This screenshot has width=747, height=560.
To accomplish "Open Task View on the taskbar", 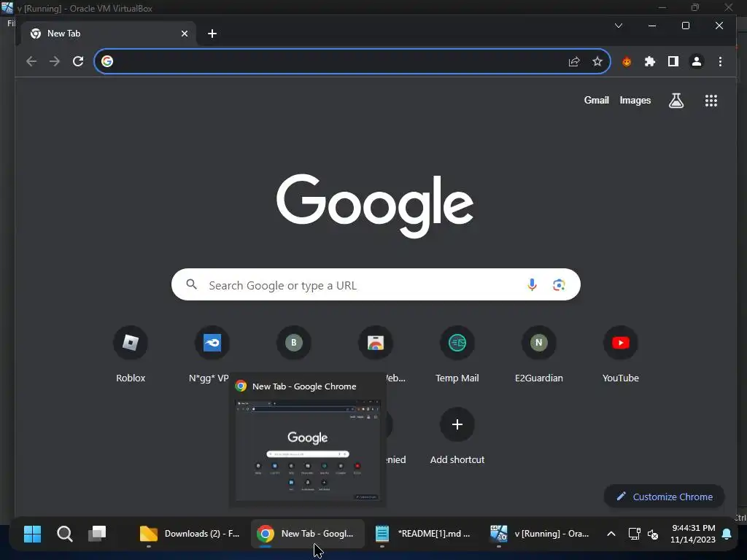I will click(97, 534).
